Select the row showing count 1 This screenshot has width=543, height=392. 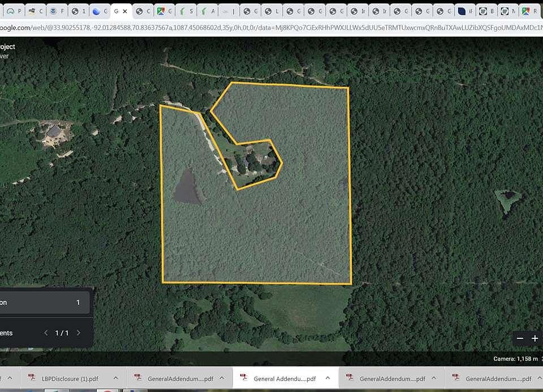(x=44, y=303)
